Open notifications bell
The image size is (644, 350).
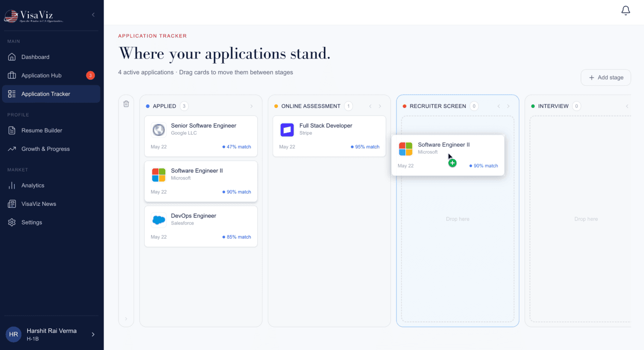[625, 11]
